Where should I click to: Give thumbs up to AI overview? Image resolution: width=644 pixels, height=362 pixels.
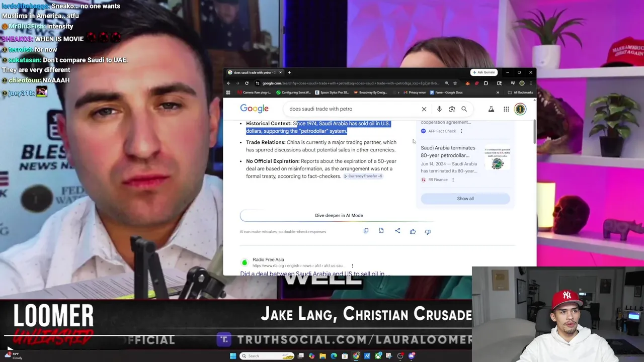pyautogui.click(x=413, y=231)
